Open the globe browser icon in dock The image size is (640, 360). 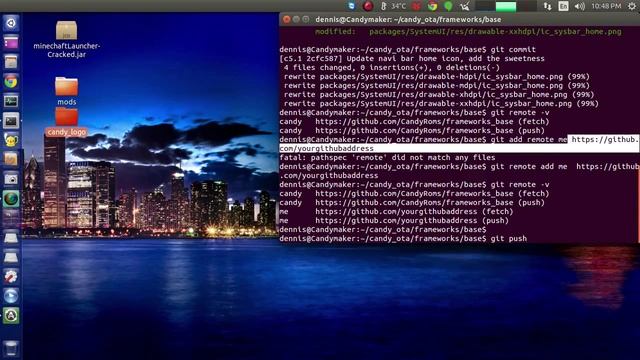click(11, 199)
